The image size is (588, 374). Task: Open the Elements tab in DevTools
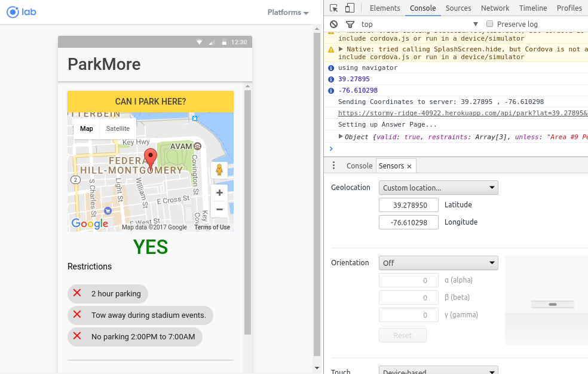coord(385,8)
